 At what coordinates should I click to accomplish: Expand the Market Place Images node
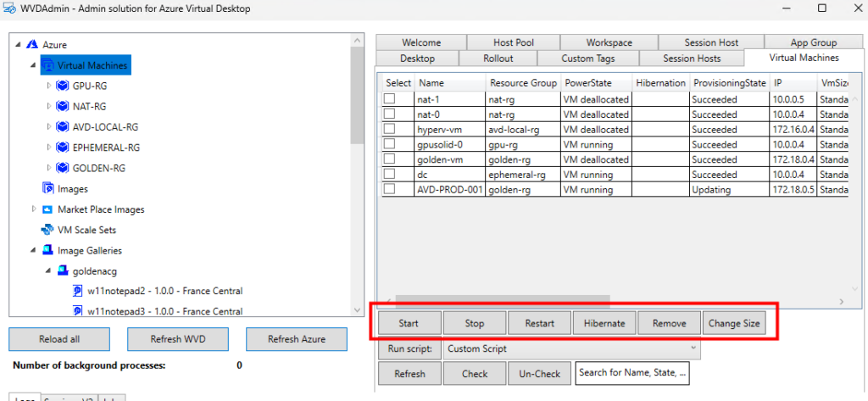34,209
